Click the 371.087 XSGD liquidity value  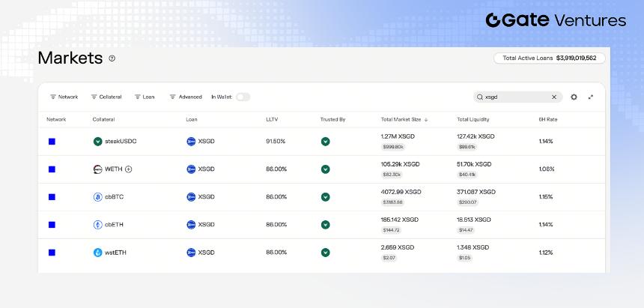476,192
